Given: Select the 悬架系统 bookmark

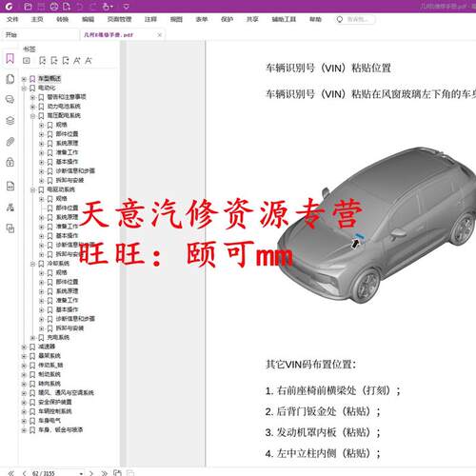Looking at the screenshot, I should pos(50,356).
